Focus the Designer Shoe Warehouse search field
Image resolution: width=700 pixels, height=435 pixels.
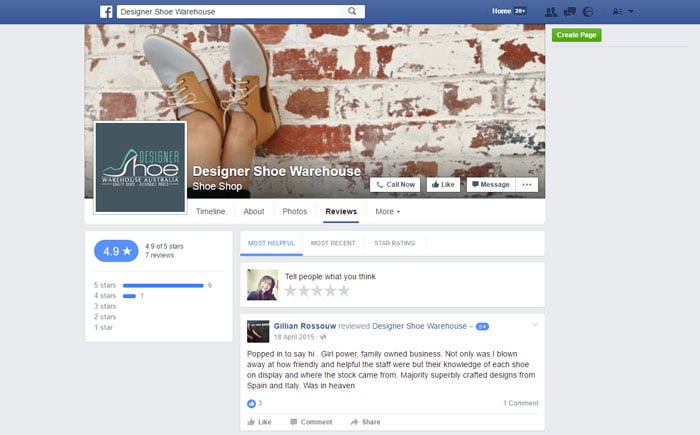click(x=241, y=12)
